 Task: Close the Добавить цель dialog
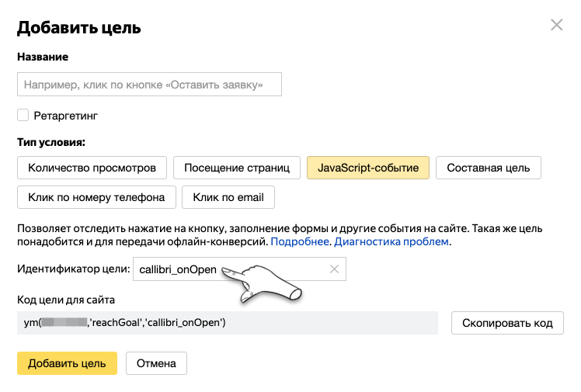point(556,25)
